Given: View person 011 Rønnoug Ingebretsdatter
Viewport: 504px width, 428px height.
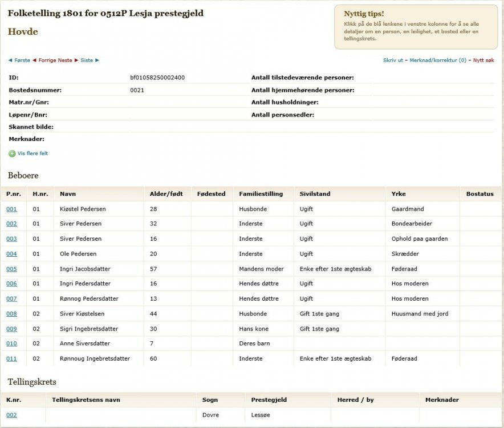Looking at the screenshot, I should pyautogui.click(x=11, y=358).
